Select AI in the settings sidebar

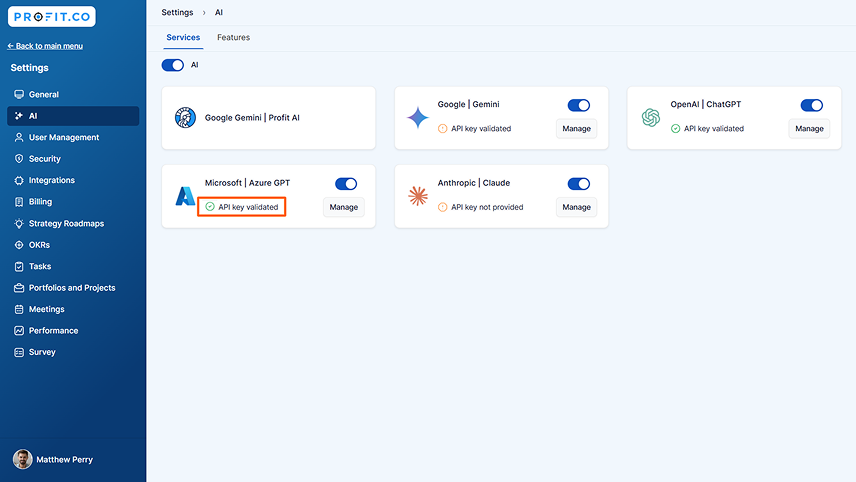click(x=73, y=116)
